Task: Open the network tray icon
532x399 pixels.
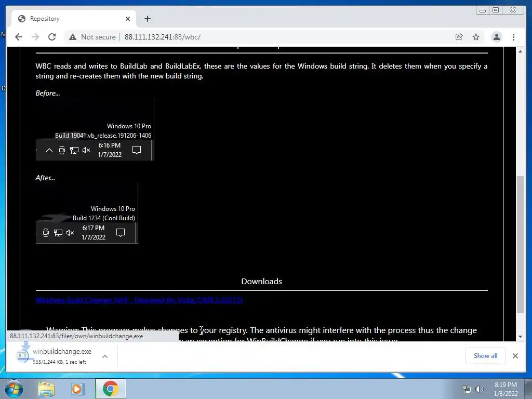Action: [467, 389]
